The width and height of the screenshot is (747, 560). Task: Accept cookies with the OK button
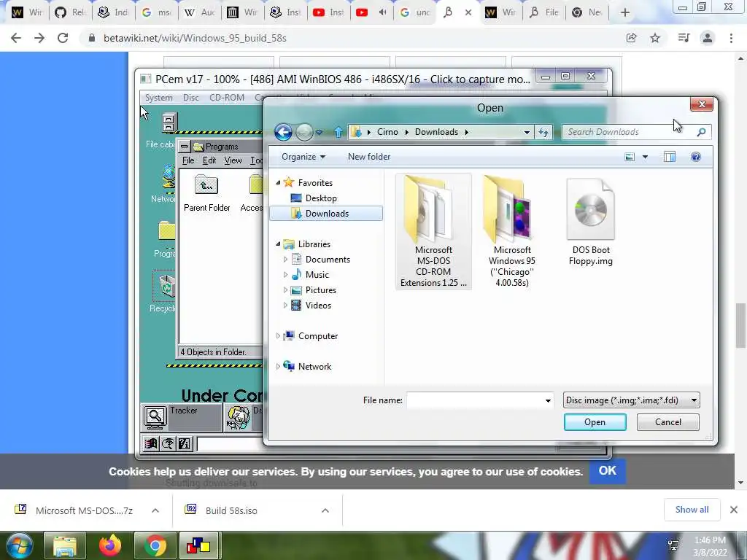click(608, 471)
